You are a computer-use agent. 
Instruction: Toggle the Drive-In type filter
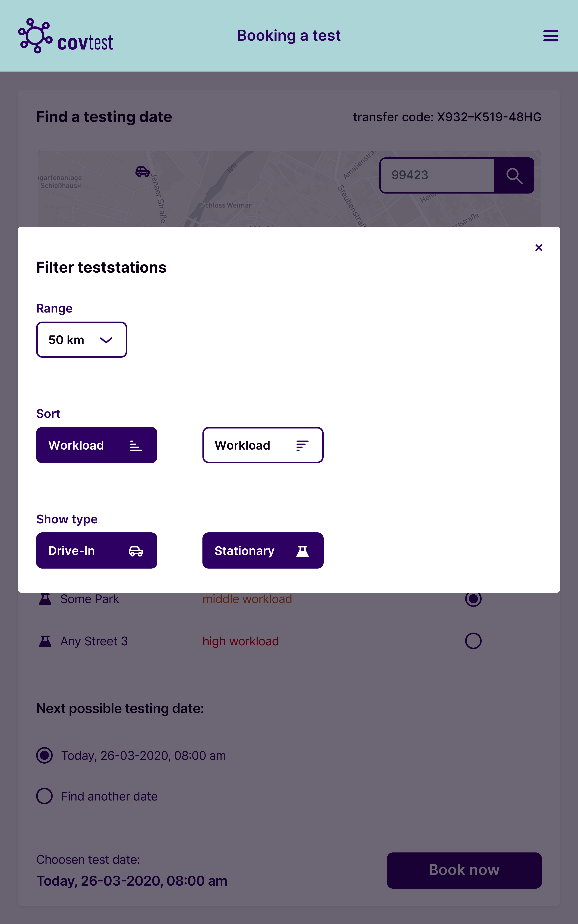[x=96, y=551]
